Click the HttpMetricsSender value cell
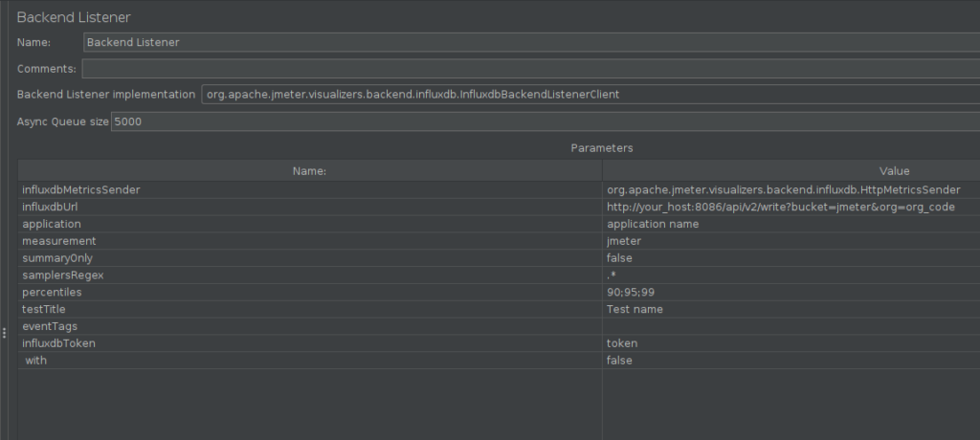This screenshot has height=440, width=980. 791,190
